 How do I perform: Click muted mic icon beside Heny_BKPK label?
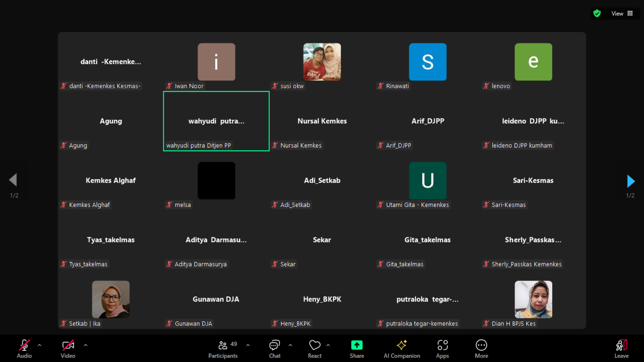pos(275,323)
